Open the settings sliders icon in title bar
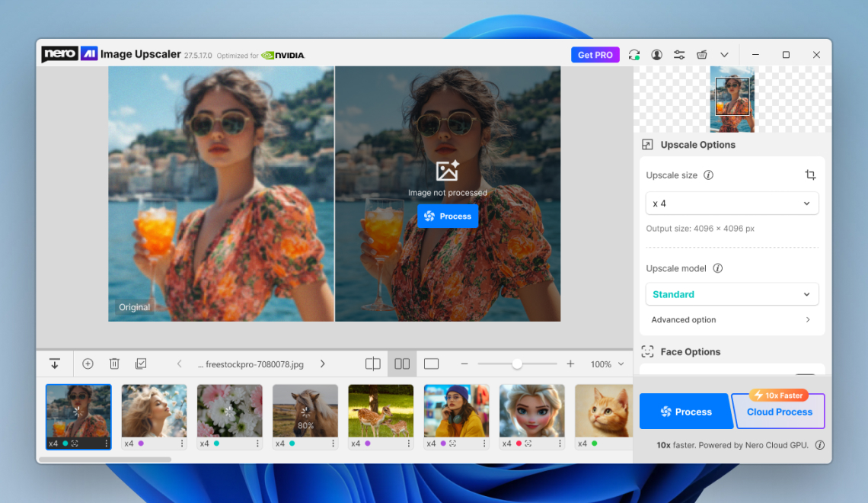 pos(678,54)
